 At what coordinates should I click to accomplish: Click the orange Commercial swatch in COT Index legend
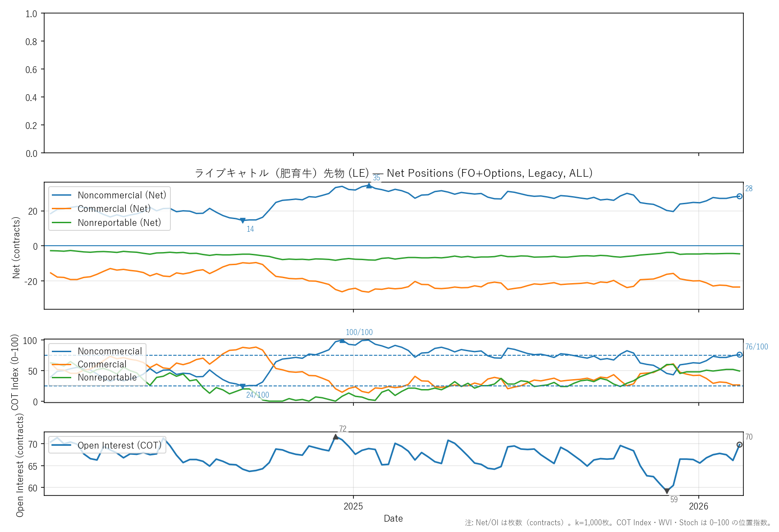click(62, 364)
